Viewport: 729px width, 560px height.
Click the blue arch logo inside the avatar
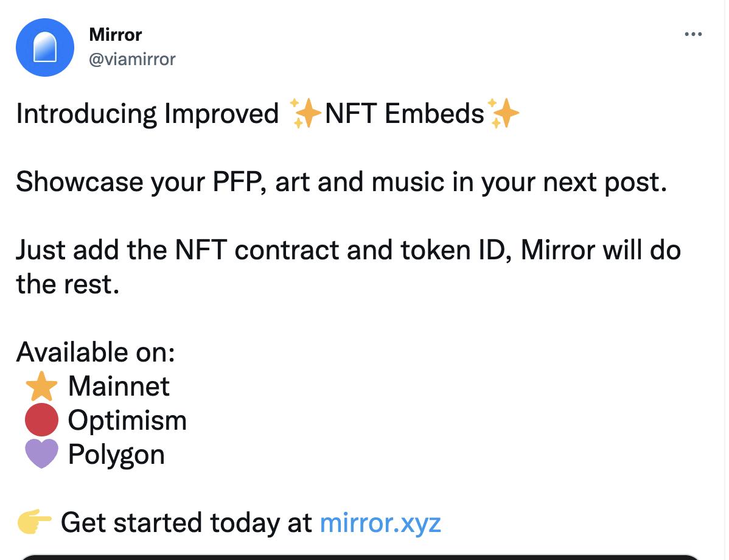click(45, 47)
